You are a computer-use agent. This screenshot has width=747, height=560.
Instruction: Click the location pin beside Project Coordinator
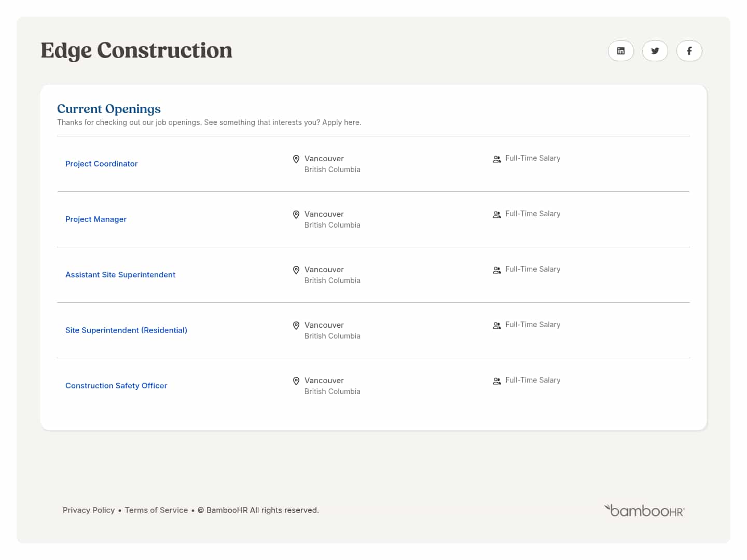[x=296, y=159]
